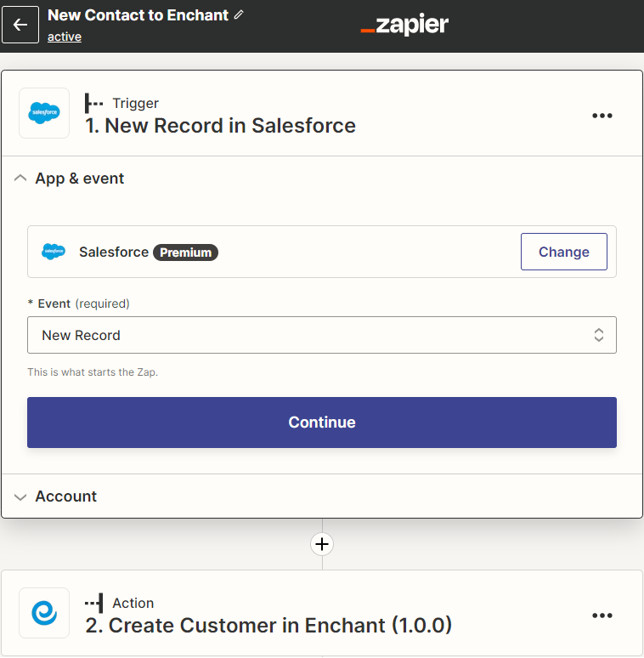The width and height of the screenshot is (644, 658).
Task: Click the Enchant app icon
Action: tap(44, 613)
